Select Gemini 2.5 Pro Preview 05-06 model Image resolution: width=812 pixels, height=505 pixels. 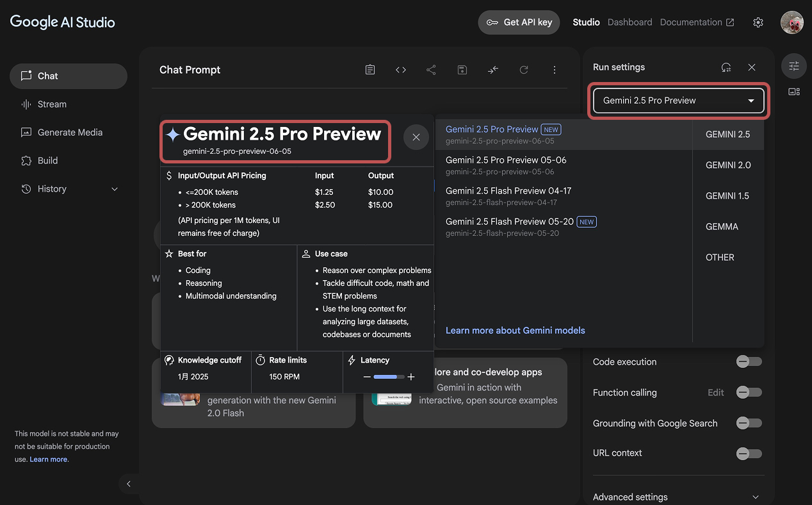(x=564, y=165)
